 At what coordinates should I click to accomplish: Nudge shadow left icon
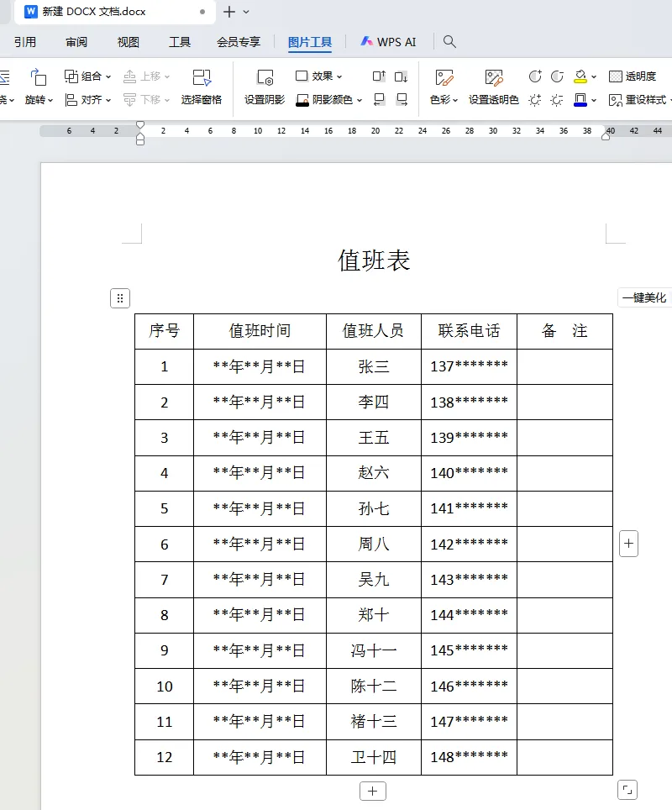pyautogui.click(x=379, y=100)
